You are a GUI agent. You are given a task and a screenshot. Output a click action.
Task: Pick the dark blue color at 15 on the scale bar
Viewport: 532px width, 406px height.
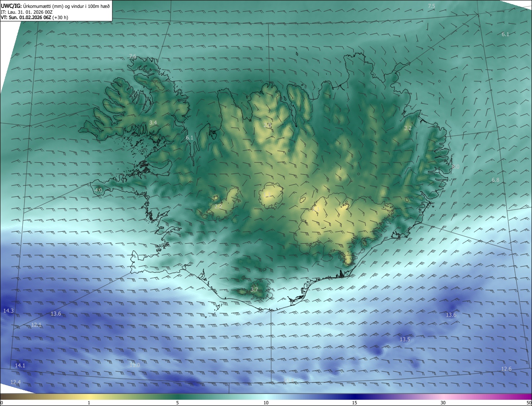click(x=355, y=397)
